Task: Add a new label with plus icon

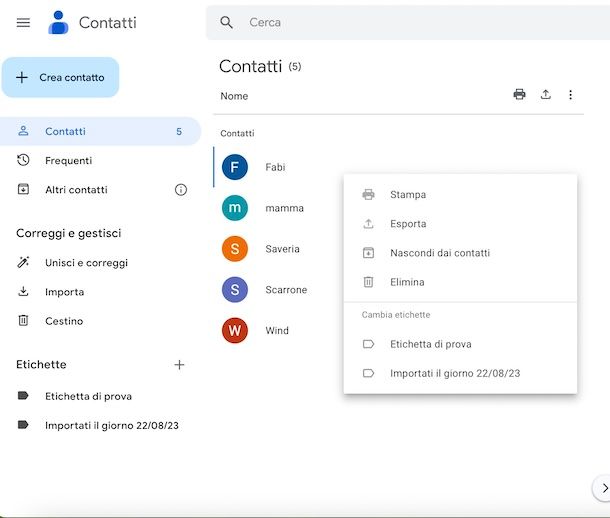Action: coord(180,365)
